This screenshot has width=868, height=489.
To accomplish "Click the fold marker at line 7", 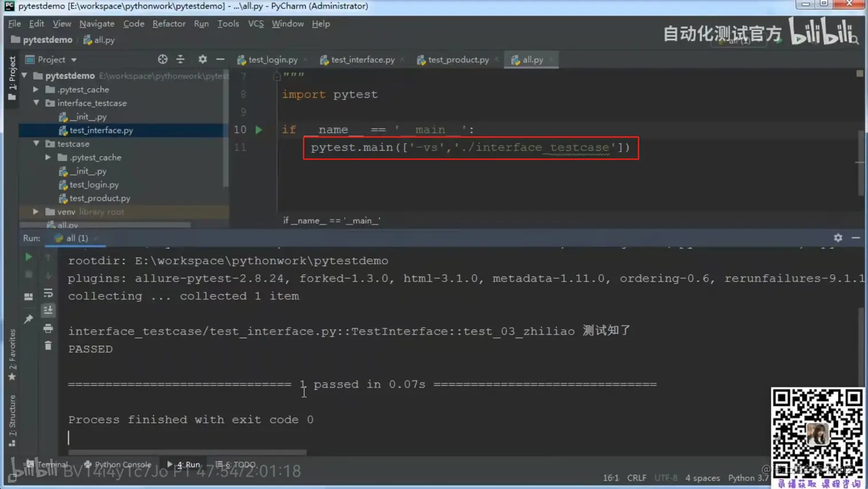I will point(277,76).
